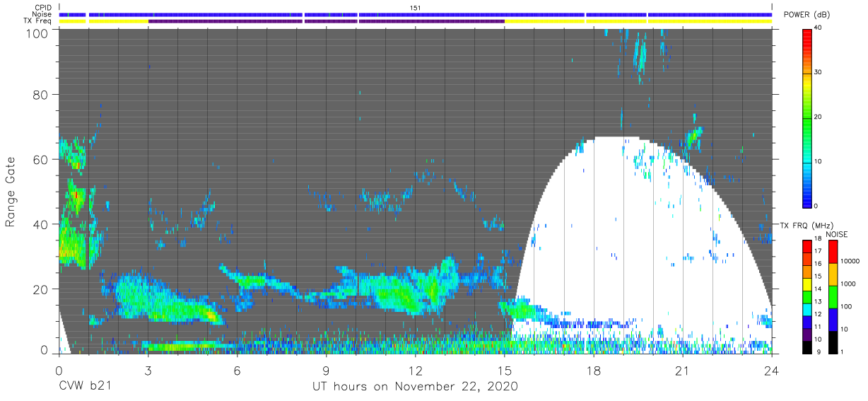Click the UT hours on November 22, 2020 title
The image size is (868, 401).
(x=415, y=387)
